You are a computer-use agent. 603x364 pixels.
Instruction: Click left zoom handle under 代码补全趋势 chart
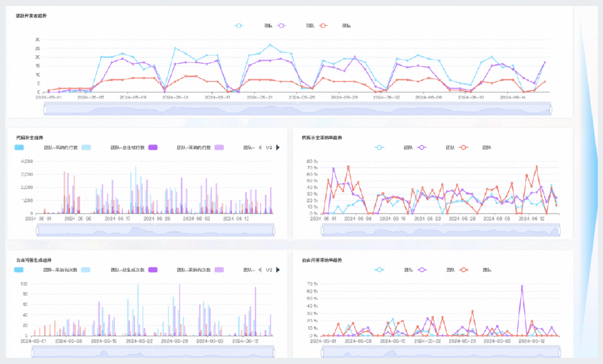(37, 232)
